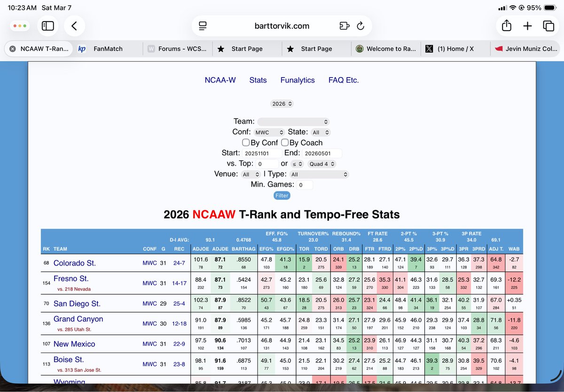Open the Funalytics menu link
564x392 pixels.
point(298,80)
